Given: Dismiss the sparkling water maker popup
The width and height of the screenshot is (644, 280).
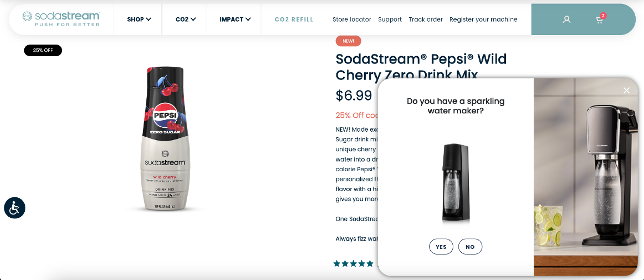Looking at the screenshot, I should 626,90.
